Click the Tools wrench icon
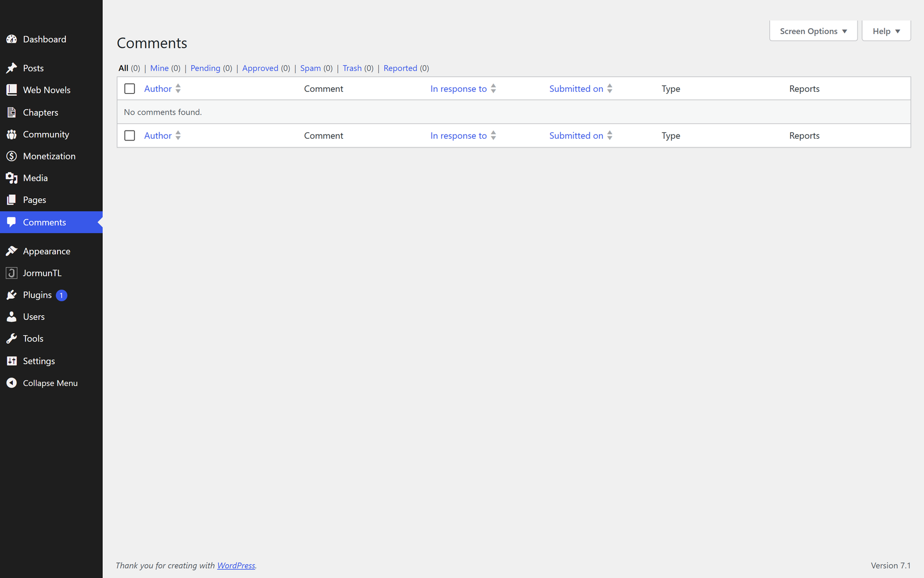This screenshot has width=924, height=578. [x=12, y=339]
